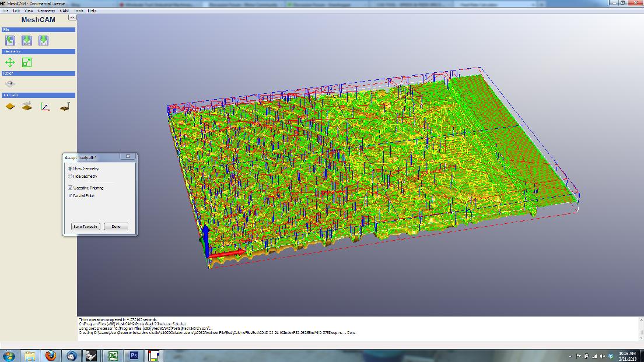The image size is (644, 362).
Task: Click the stock-with-supports toolpath icon
Action: click(x=27, y=106)
